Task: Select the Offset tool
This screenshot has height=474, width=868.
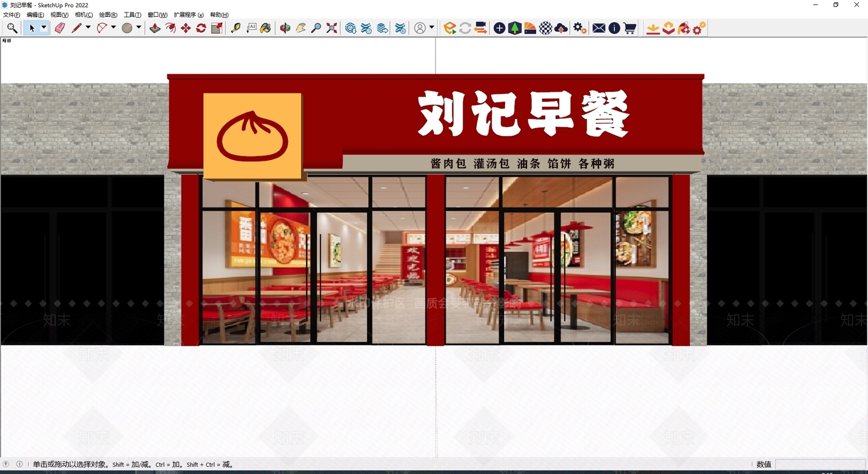Action: 170,28
